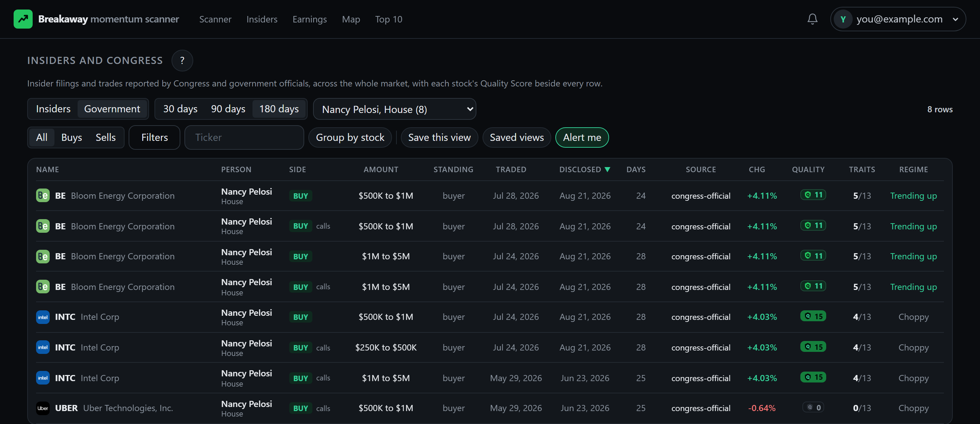Sort by the Person column header
980x424 pixels.
236,169
